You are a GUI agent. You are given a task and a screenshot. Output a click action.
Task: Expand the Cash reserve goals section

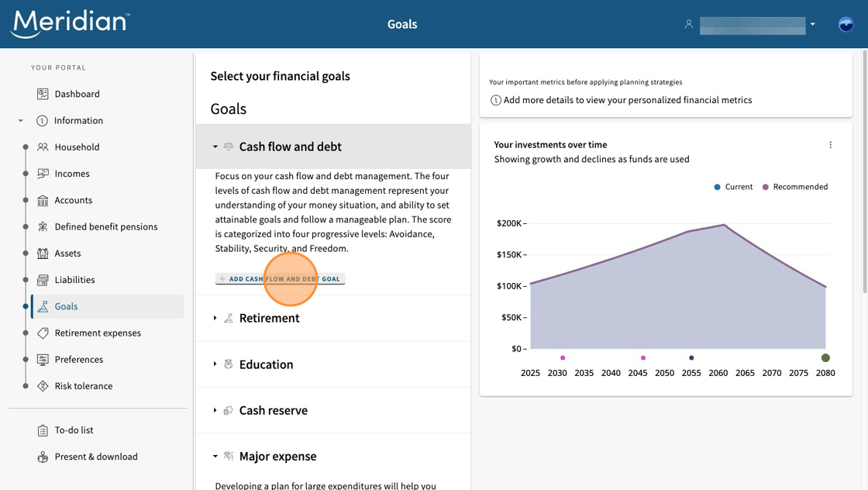215,410
